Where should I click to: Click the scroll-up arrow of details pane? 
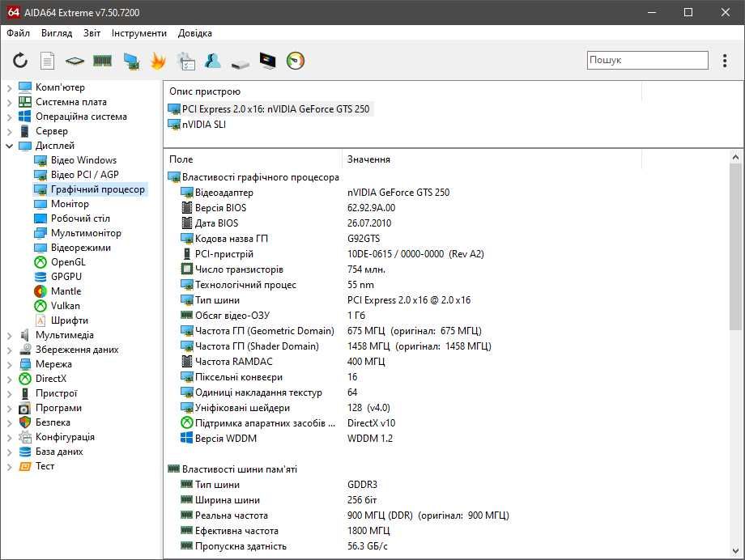point(735,157)
